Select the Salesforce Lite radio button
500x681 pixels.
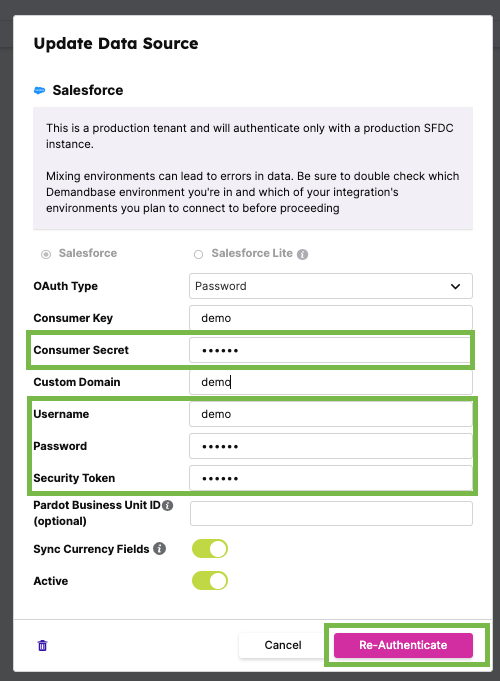coord(199,254)
